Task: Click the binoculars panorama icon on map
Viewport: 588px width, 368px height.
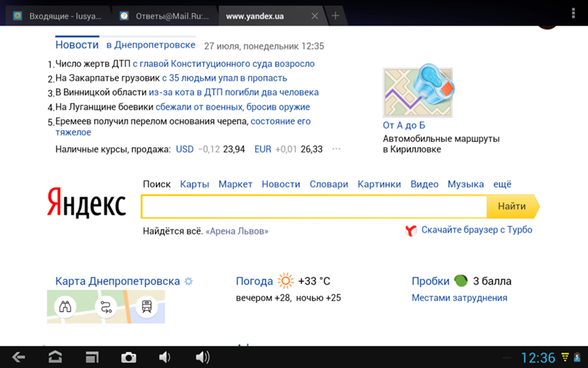Action: point(65,307)
